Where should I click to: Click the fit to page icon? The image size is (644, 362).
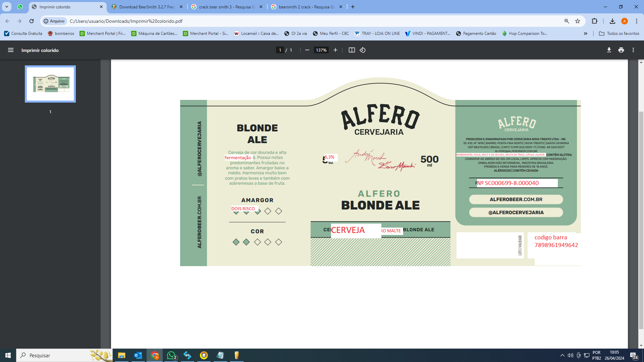[x=352, y=50]
